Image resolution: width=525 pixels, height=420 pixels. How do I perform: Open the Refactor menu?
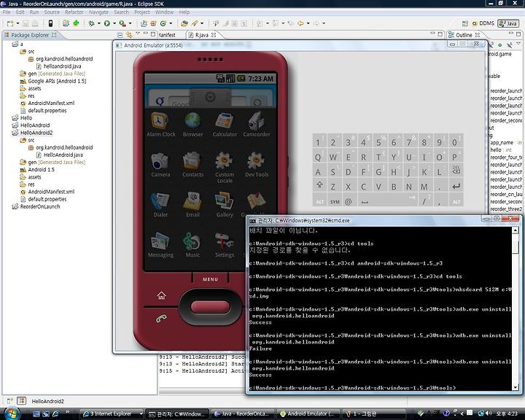click(x=74, y=12)
